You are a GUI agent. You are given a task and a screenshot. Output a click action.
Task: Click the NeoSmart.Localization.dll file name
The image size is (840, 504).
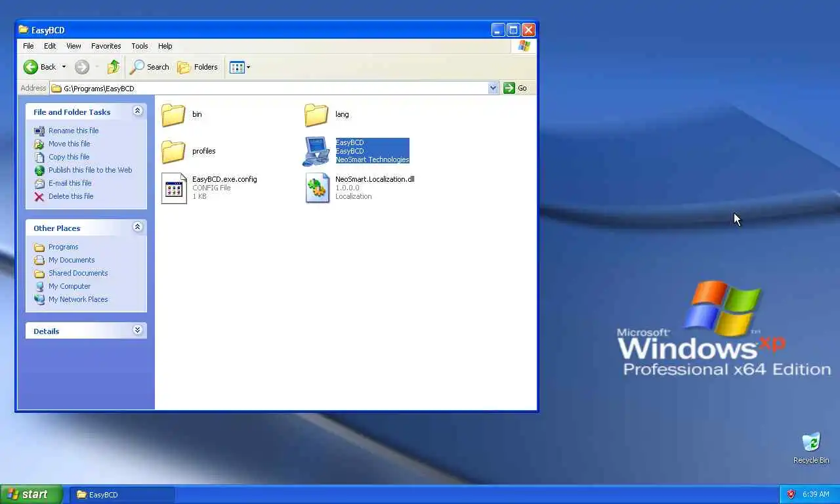375,179
